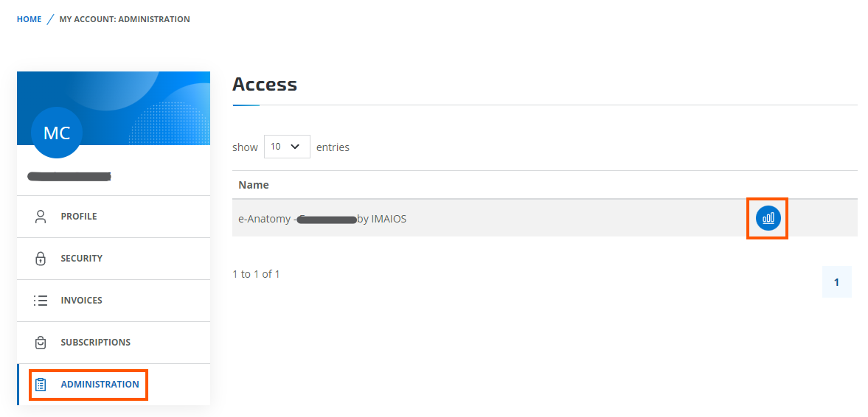Sort by the Name column header
868x417 pixels.
(x=254, y=185)
